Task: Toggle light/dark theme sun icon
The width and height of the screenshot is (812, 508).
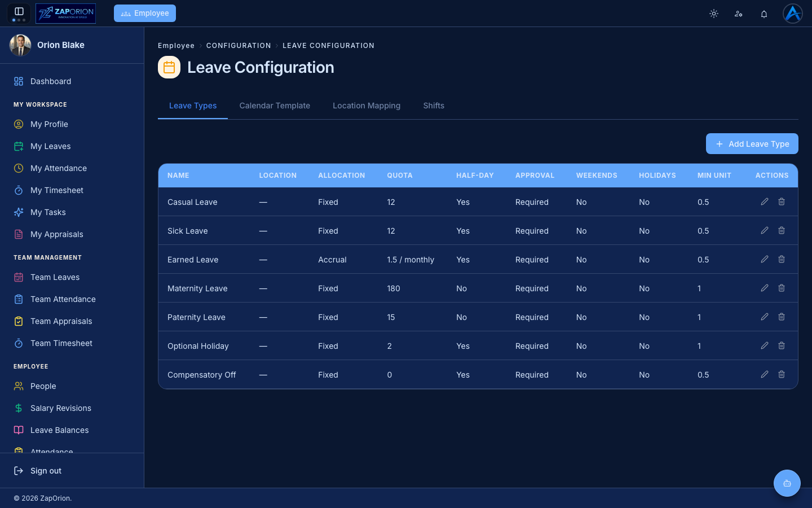Action: click(714, 14)
